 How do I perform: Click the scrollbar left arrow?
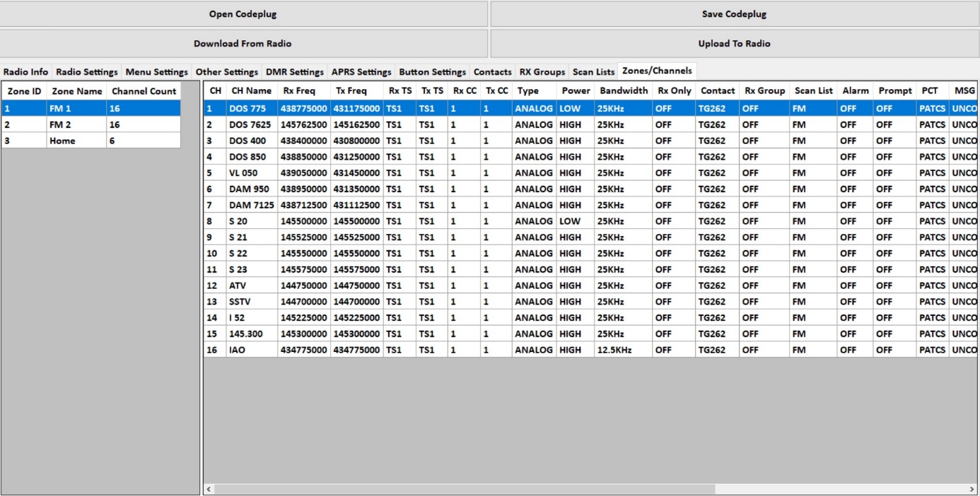209,489
